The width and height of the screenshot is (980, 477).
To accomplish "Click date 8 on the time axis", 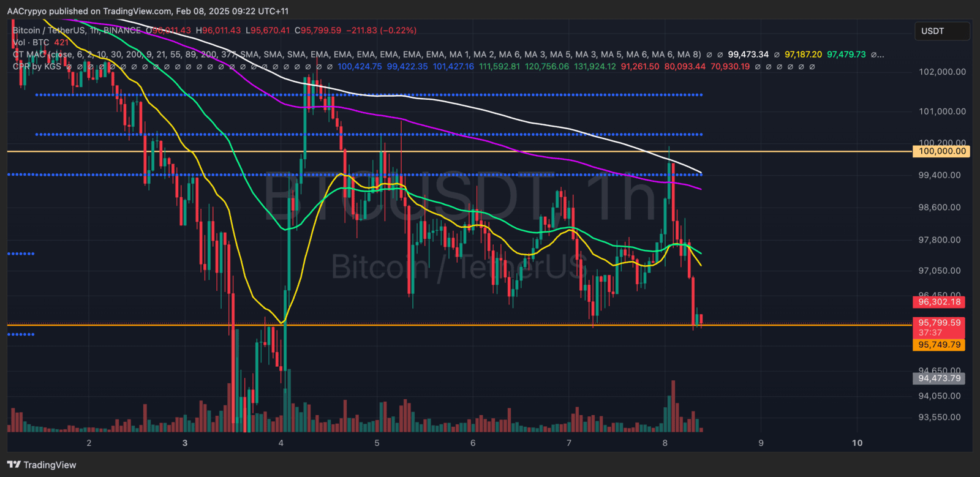I will pos(665,443).
